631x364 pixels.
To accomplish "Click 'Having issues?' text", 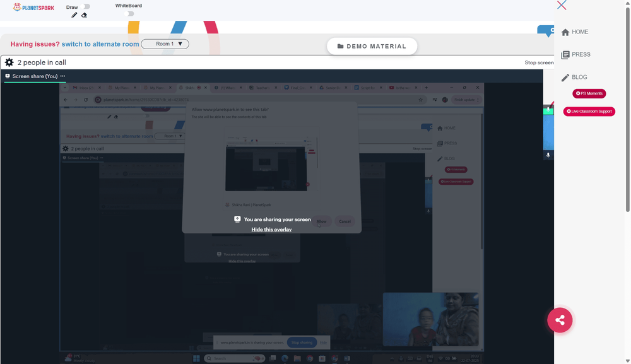I will tap(35, 44).
